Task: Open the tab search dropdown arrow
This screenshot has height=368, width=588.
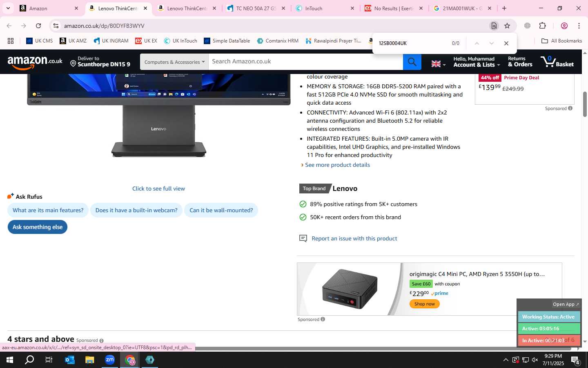Action: pyautogui.click(x=8, y=8)
